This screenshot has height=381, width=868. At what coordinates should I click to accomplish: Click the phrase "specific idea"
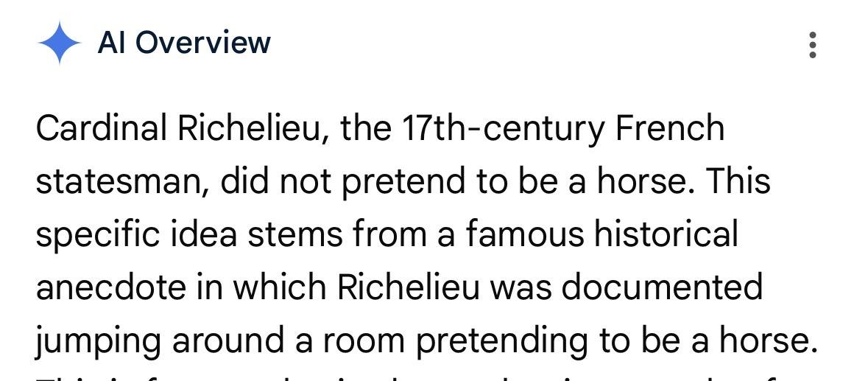pyautogui.click(x=136, y=236)
